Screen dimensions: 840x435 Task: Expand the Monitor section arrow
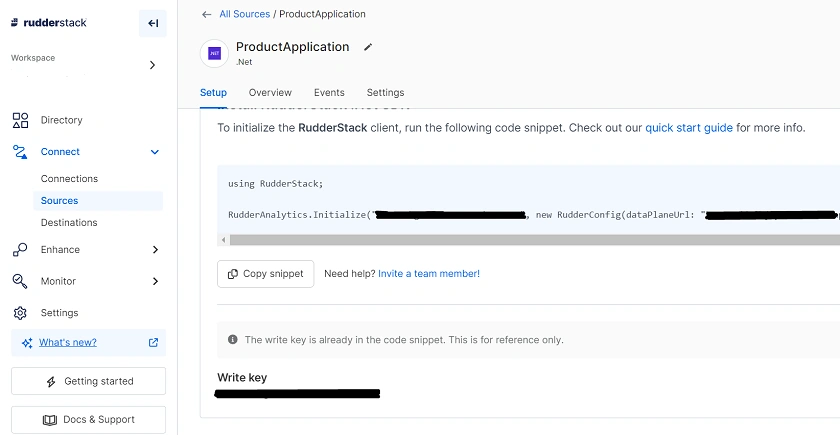tap(155, 281)
